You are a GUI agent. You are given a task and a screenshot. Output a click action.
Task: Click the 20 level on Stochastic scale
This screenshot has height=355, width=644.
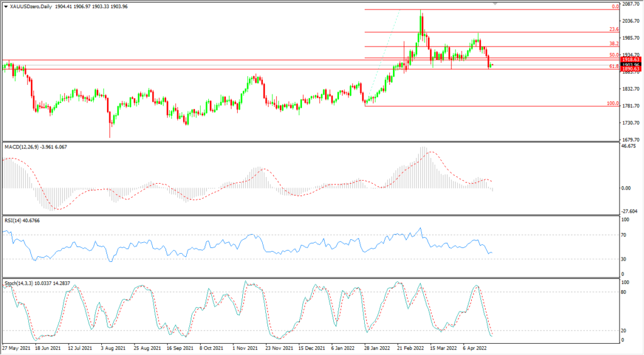click(623, 330)
